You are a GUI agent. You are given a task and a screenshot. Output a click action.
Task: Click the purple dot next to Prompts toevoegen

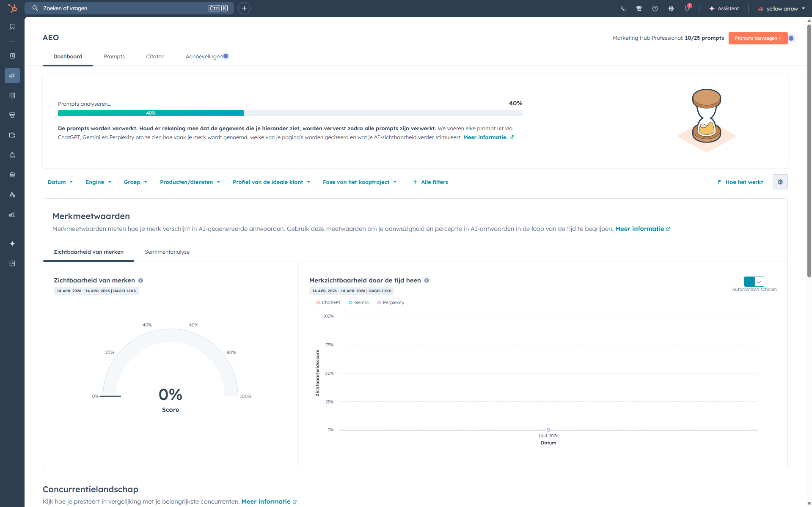coord(791,38)
